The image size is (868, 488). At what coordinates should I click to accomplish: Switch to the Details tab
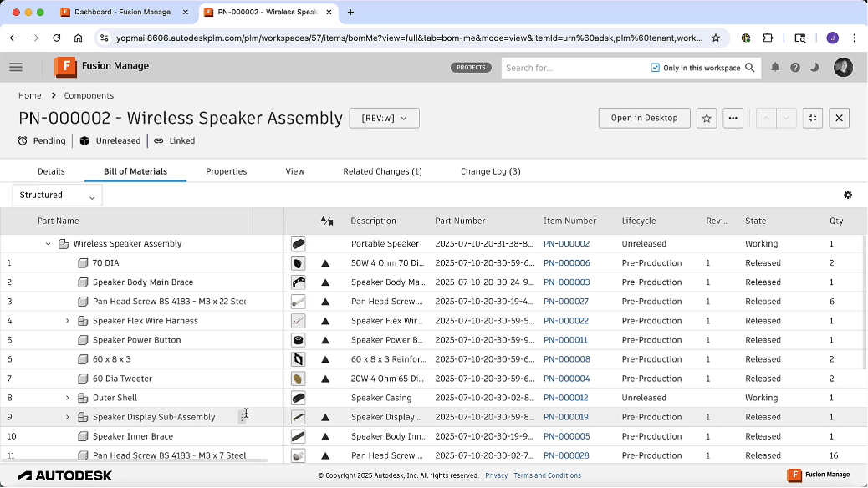(x=51, y=171)
